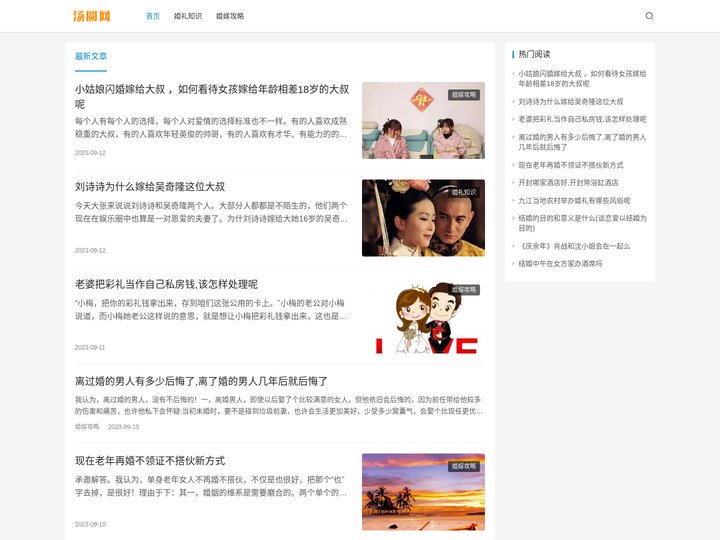Open article 老婆把彩礼当作自己私房钱 title in main list
This screenshot has height=540, width=720.
[166, 284]
